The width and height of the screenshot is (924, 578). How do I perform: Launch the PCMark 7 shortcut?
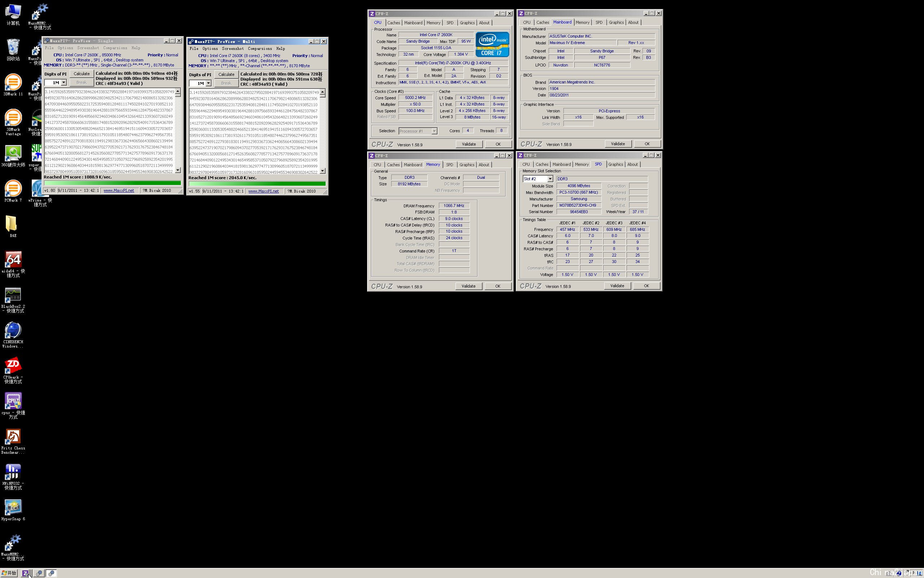[x=13, y=191]
